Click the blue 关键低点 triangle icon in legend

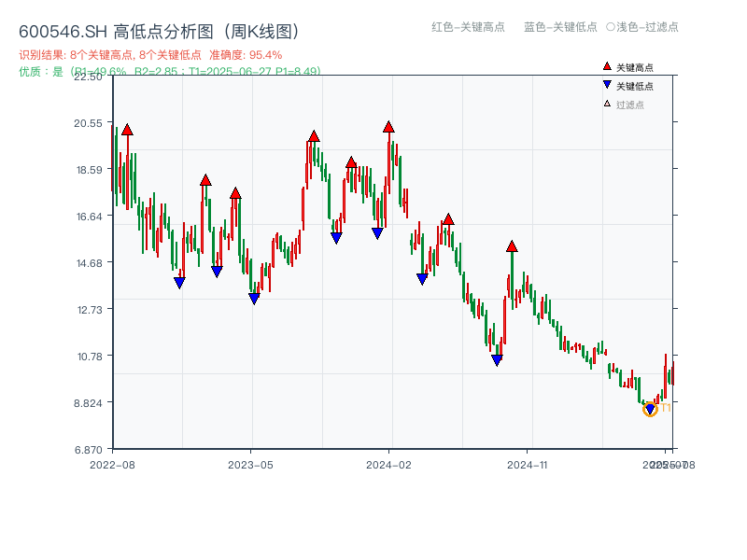606,82
